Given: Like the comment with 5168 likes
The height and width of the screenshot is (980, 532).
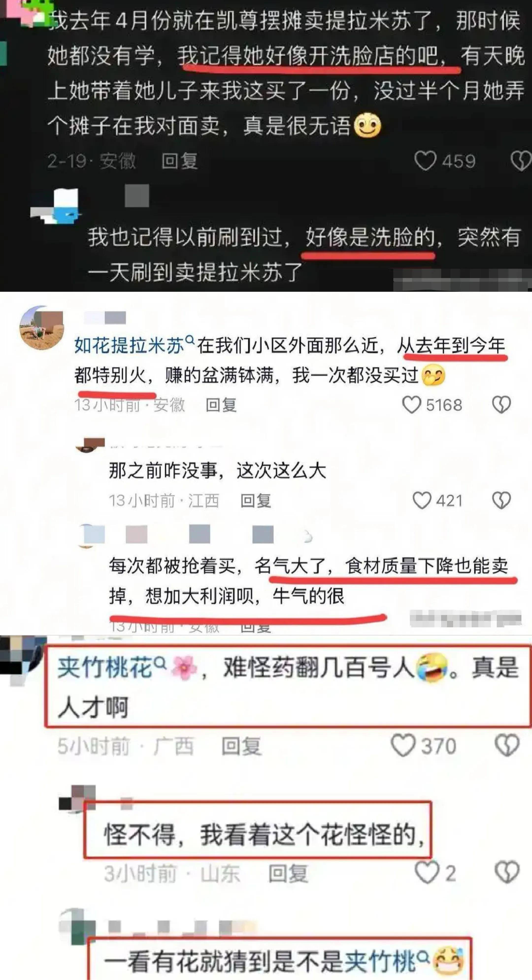Looking at the screenshot, I should 412,405.
